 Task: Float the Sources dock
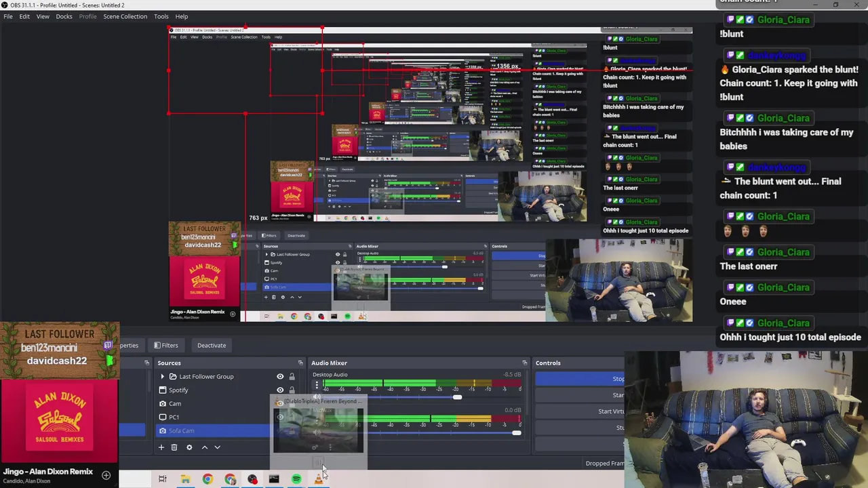pos(300,363)
